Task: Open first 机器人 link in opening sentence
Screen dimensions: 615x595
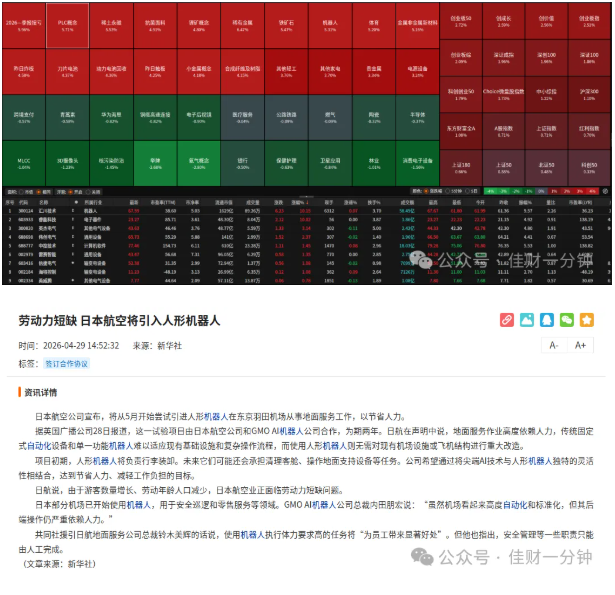Action: (216, 417)
